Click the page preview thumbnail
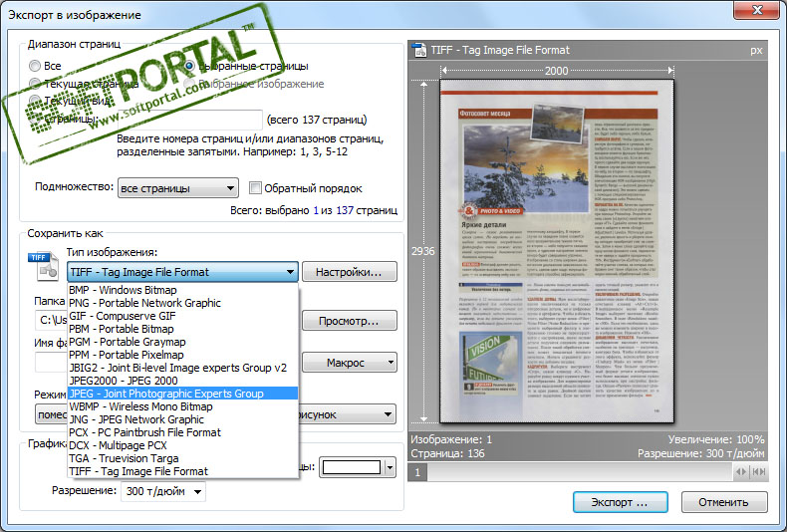 pos(557,251)
